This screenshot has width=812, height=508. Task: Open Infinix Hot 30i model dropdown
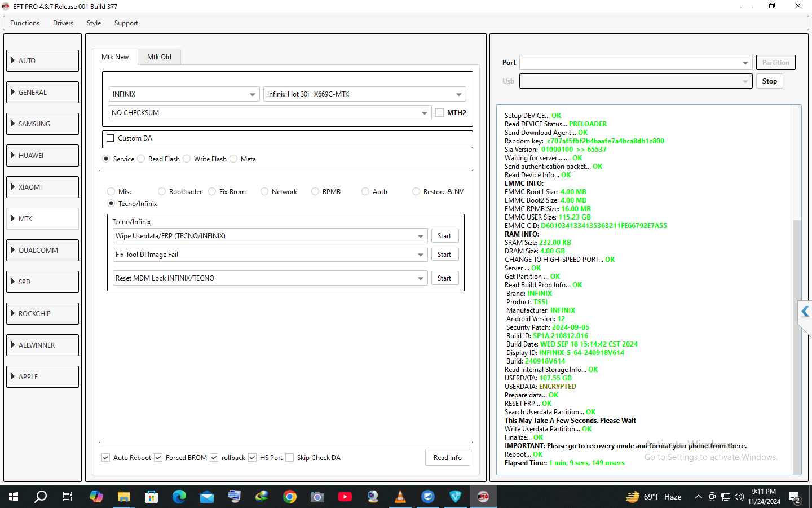pyautogui.click(x=364, y=94)
